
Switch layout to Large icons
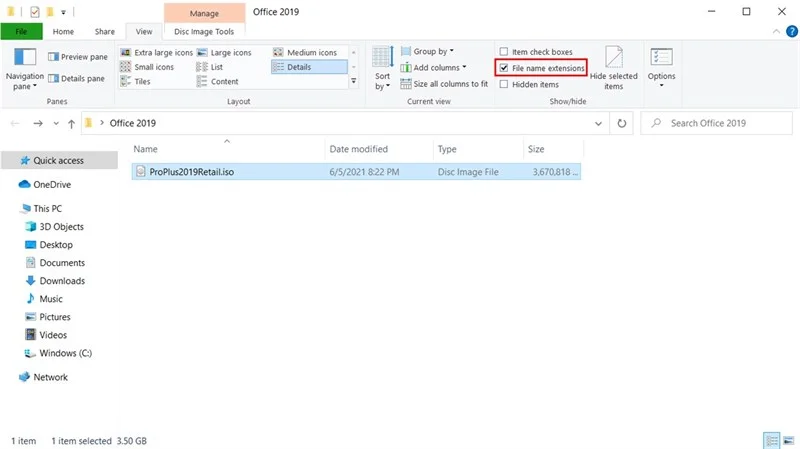[224, 52]
